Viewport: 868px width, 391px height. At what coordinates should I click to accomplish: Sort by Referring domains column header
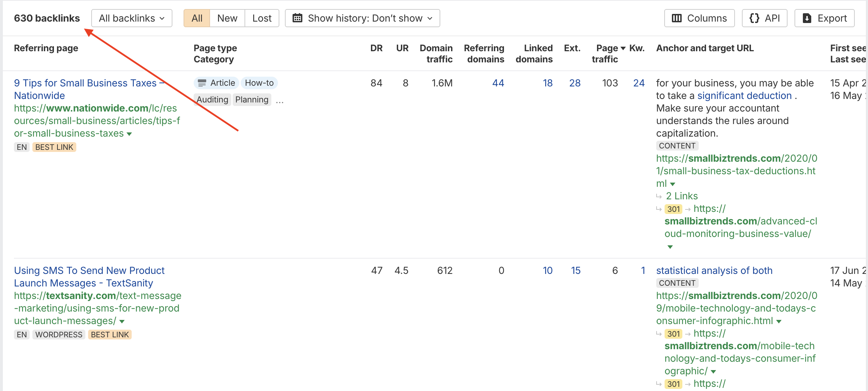[484, 54]
